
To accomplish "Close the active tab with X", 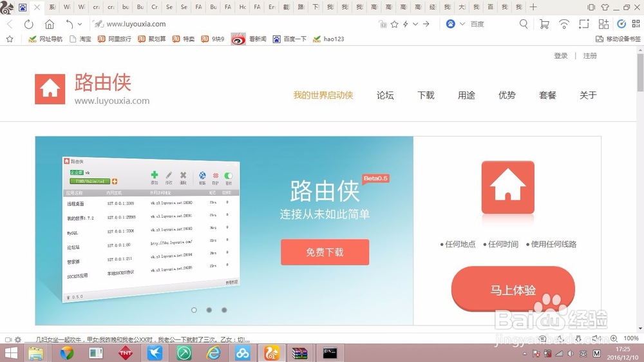I will pyautogui.click(x=37, y=7).
